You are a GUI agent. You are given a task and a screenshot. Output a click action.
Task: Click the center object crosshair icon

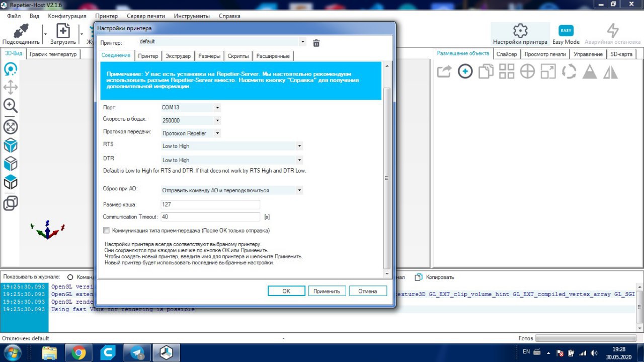[527, 71]
